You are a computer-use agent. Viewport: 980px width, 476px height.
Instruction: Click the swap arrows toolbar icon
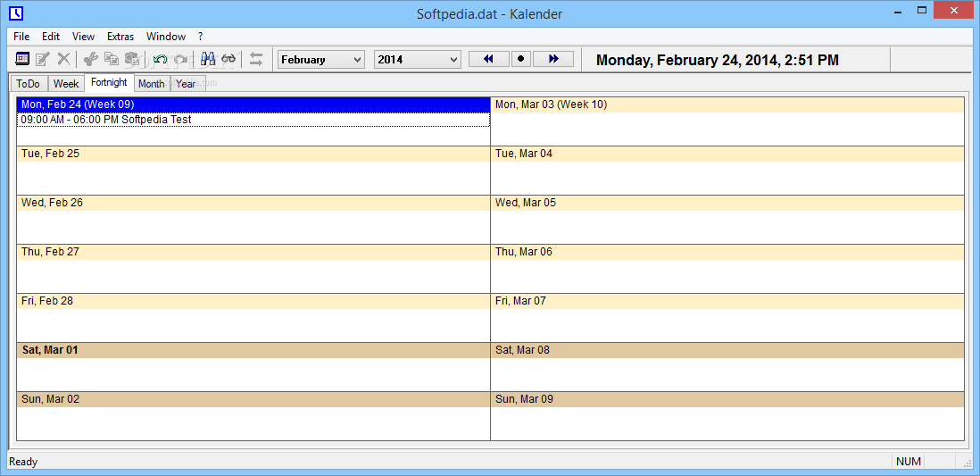[256, 59]
